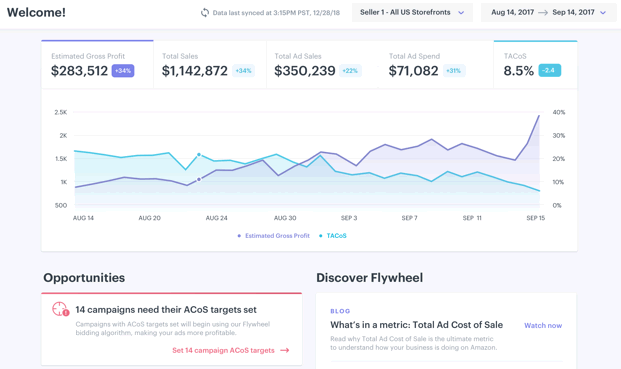This screenshot has height=369, width=621.
Task: Select the Estimated Gross Profit metric tab
Action: point(97,64)
